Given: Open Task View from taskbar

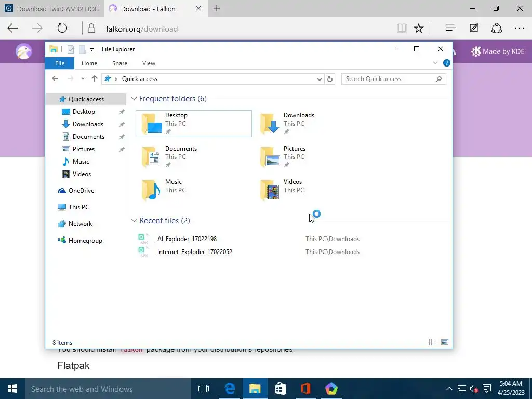Looking at the screenshot, I should click(x=204, y=389).
